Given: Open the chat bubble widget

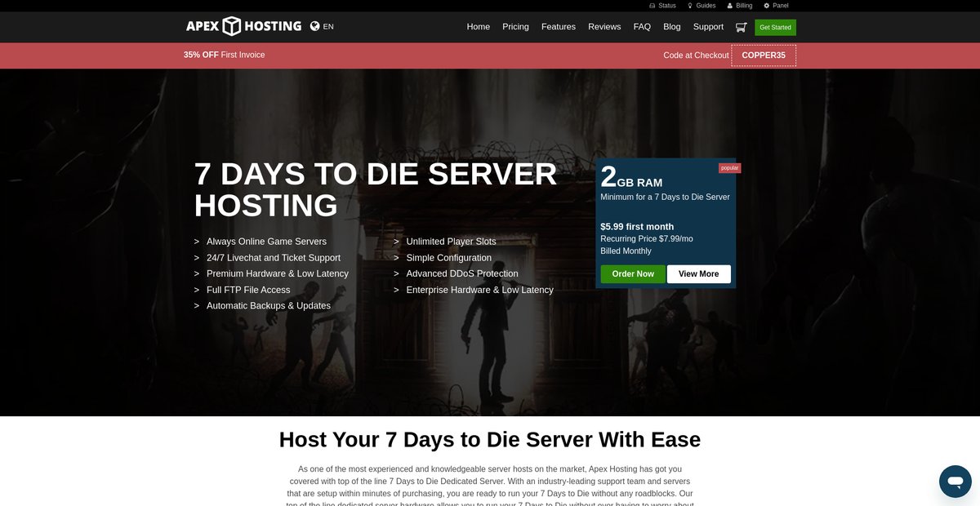Looking at the screenshot, I should click(955, 482).
